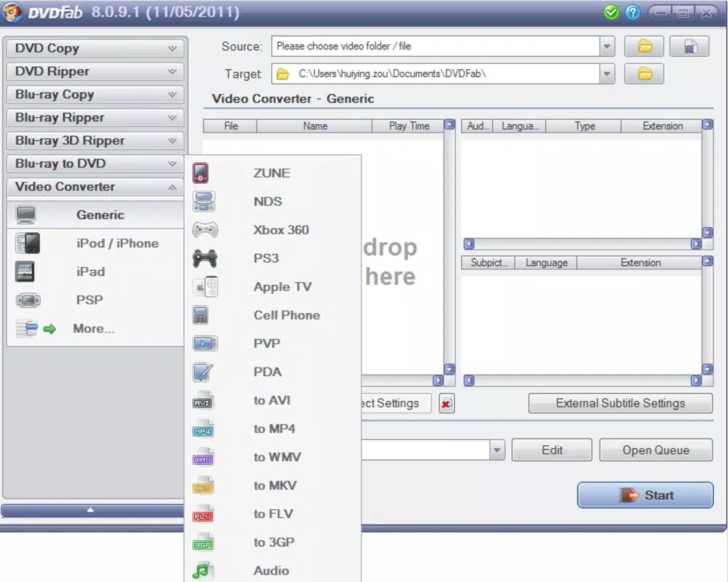This screenshot has height=582, width=728.
Task: Click the PDA icon
Action: pyautogui.click(x=202, y=372)
